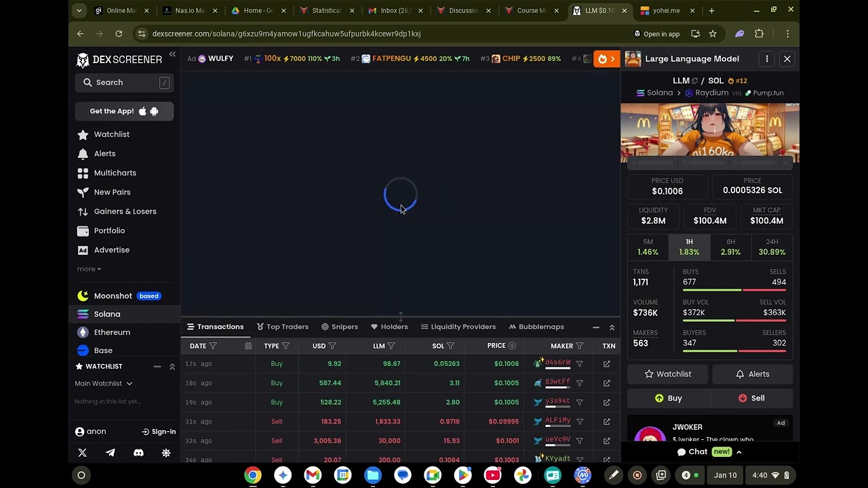Viewport: 868px width, 488px height.
Task: Click the token banner image
Action: pyautogui.click(x=710, y=133)
